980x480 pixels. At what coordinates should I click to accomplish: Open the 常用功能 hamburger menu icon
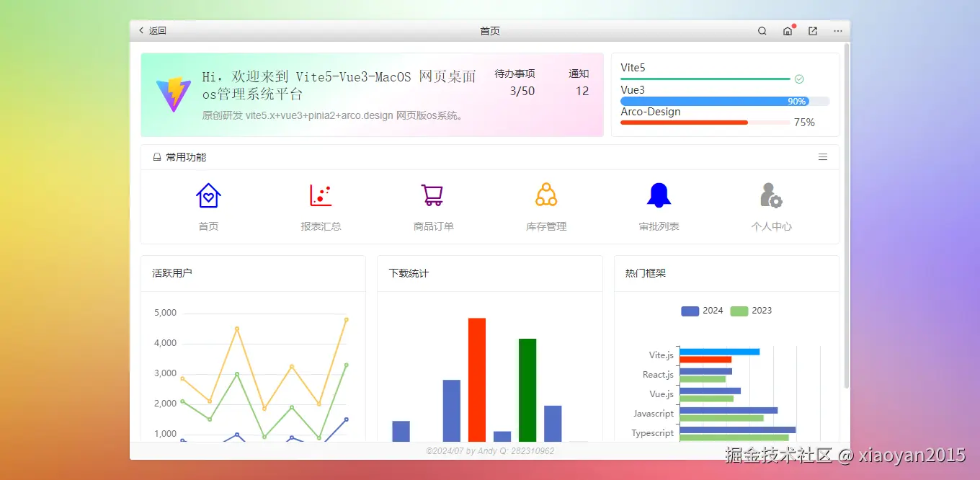pos(823,157)
